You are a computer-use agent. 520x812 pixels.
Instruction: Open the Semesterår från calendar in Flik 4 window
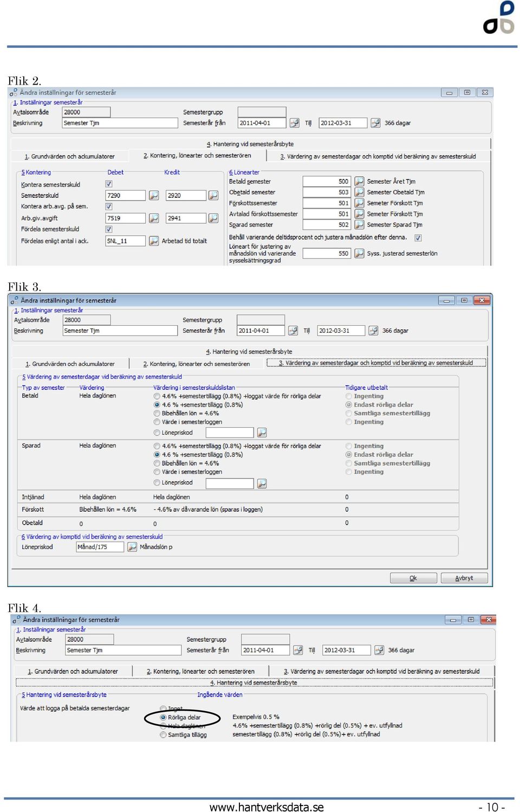pos(298,650)
